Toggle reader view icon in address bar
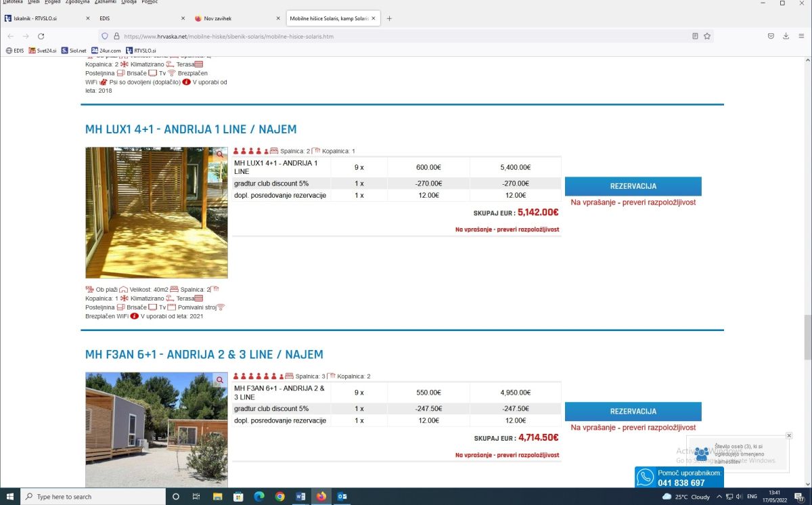Viewport: 812px width, 505px height. point(695,36)
